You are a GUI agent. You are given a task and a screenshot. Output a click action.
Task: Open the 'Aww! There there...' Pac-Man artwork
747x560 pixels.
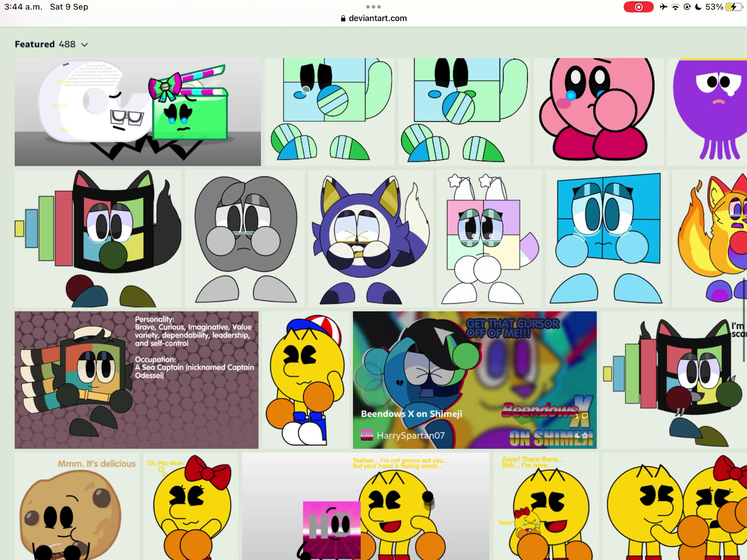tap(545, 506)
